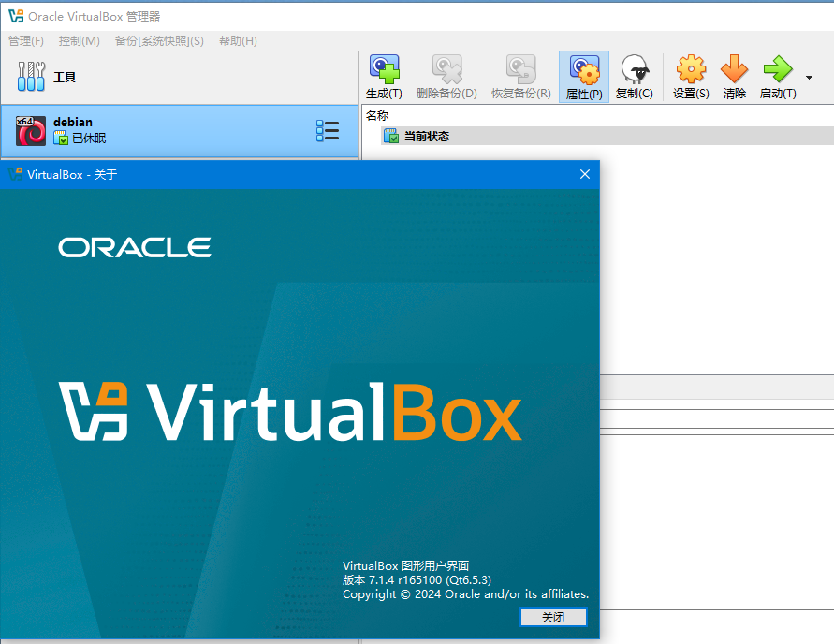
Task: Click the VirtualBox logo in main title bar
Action: tap(16, 16)
